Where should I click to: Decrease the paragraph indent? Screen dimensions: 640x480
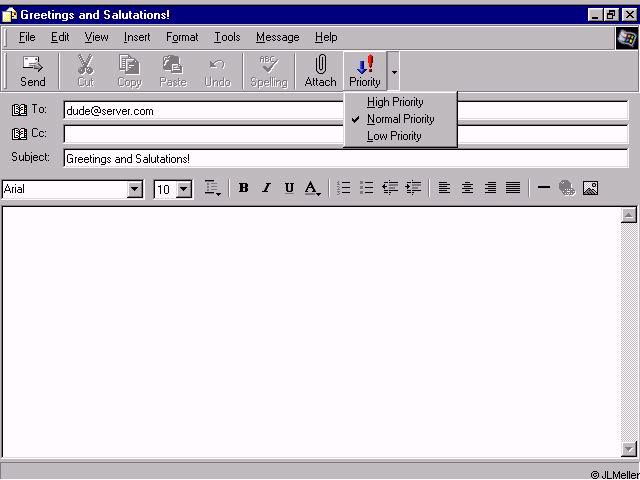(x=390, y=188)
